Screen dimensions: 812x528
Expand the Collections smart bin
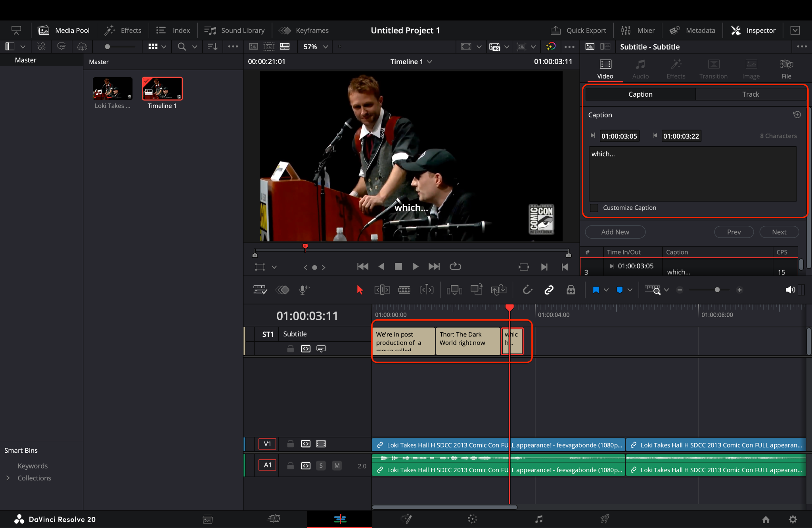click(x=8, y=478)
